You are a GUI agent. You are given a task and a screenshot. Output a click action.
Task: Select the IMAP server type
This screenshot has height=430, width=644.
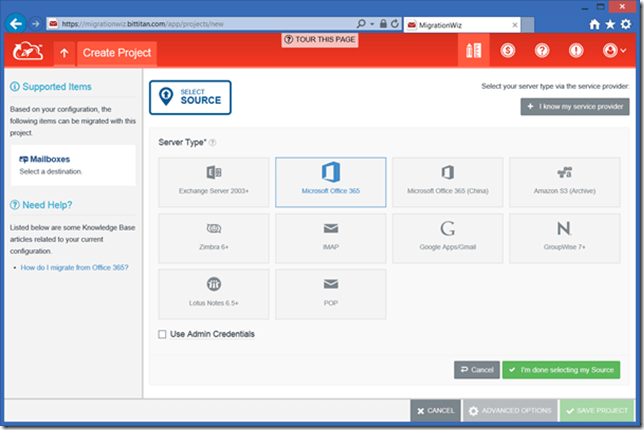coord(330,237)
